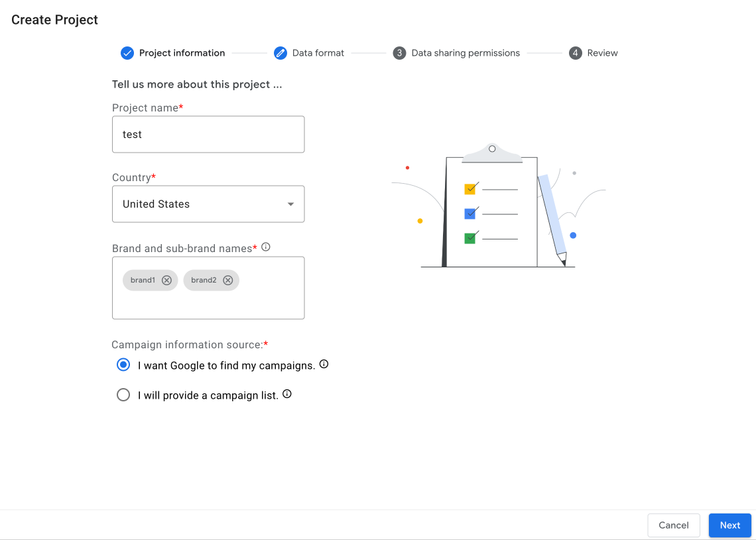756x540 pixels.
Task: Select 'I will provide a campaign list' option
Action: click(x=123, y=395)
